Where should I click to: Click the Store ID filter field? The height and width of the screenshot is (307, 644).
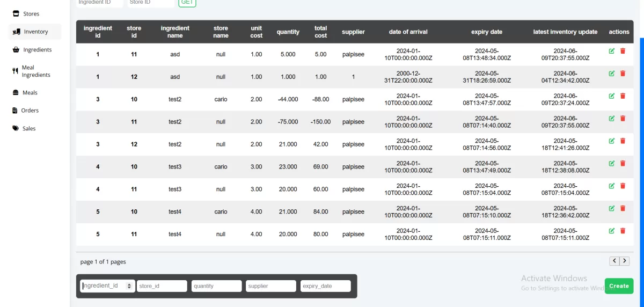coord(150,3)
